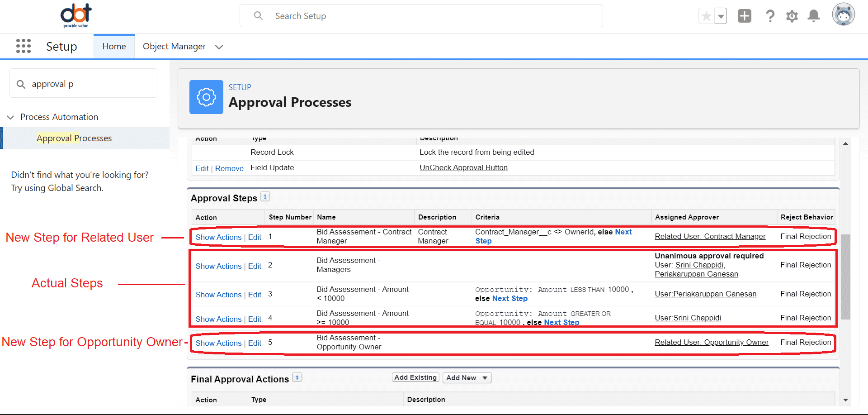The width and height of the screenshot is (868, 415).
Task: Open the setup gear icon
Action: point(792,16)
